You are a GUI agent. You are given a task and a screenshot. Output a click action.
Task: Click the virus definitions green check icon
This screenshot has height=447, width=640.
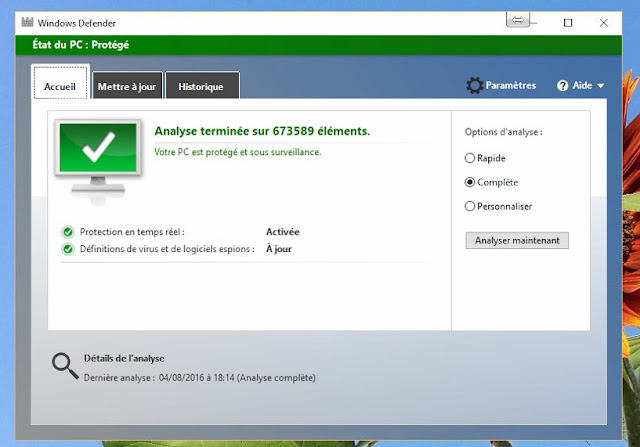point(68,249)
